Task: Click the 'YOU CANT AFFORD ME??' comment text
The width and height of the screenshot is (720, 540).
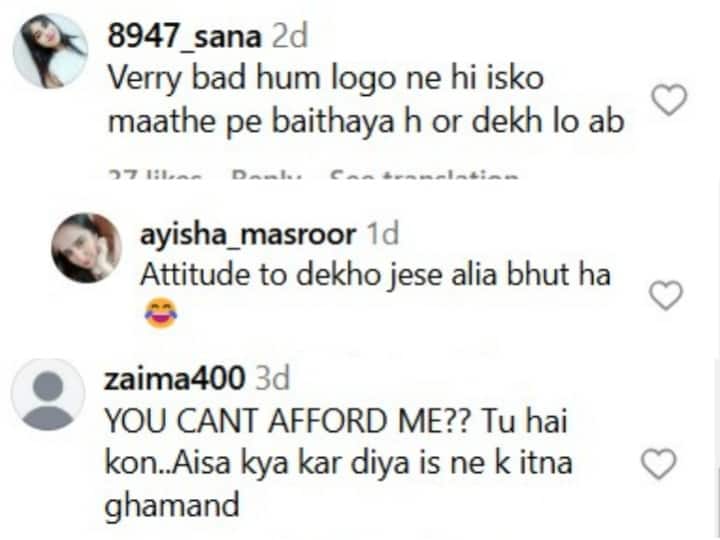Action: pyautogui.click(x=338, y=464)
